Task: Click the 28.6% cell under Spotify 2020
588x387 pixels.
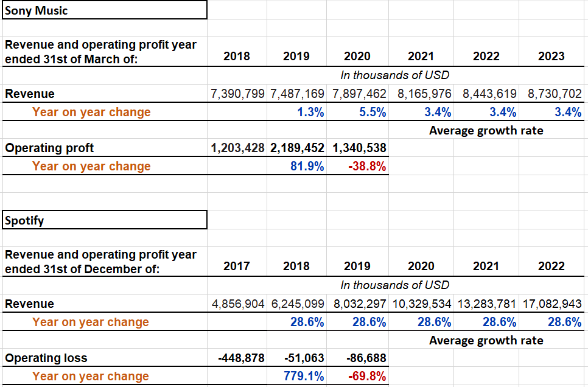Action: pyautogui.click(x=421, y=322)
